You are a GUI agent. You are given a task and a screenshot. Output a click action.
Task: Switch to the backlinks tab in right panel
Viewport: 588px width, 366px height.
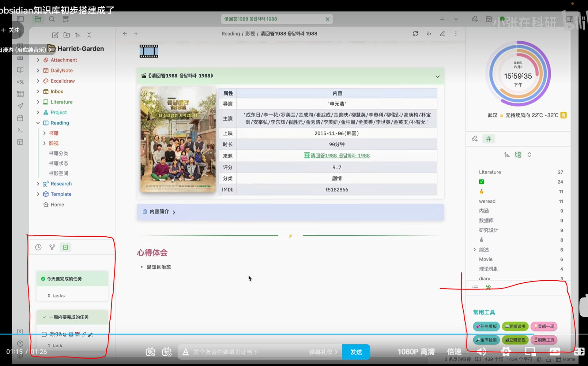click(475, 139)
